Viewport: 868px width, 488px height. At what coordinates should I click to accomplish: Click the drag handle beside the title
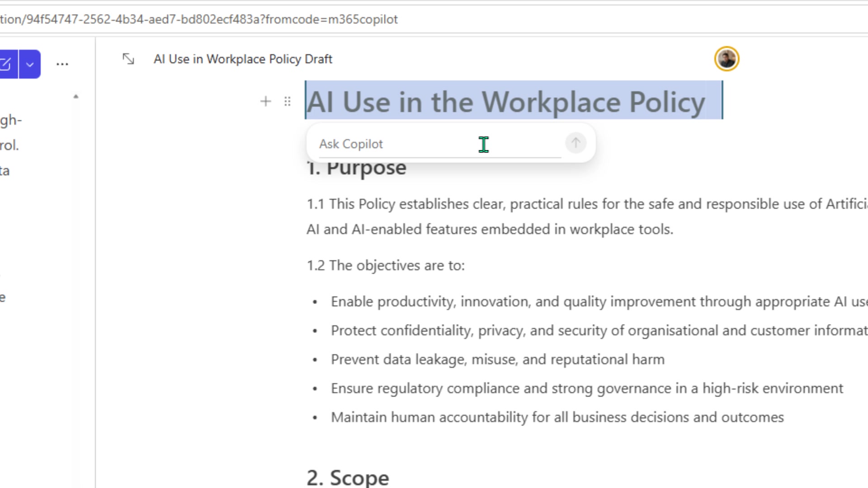(287, 101)
